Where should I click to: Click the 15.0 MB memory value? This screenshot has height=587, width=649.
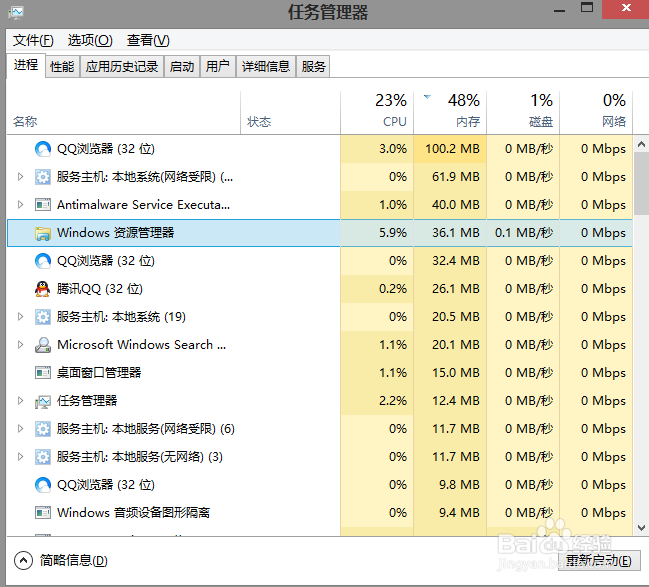[456, 373]
